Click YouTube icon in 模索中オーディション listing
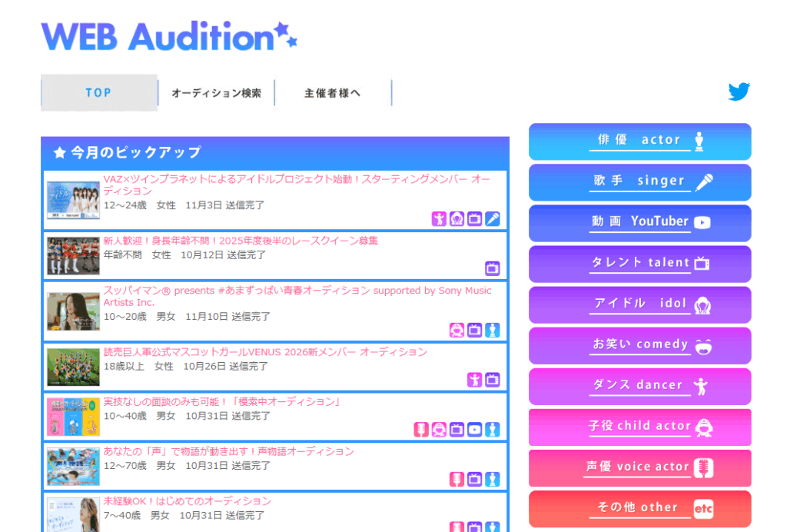The height and width of the screenshot is (532, 787). tap(475, 430)
